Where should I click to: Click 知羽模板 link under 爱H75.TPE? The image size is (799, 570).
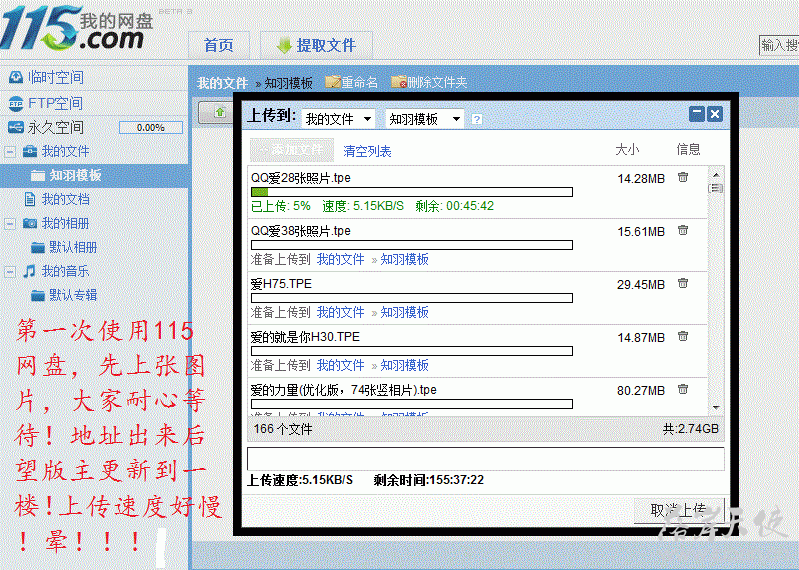[405, 312]
